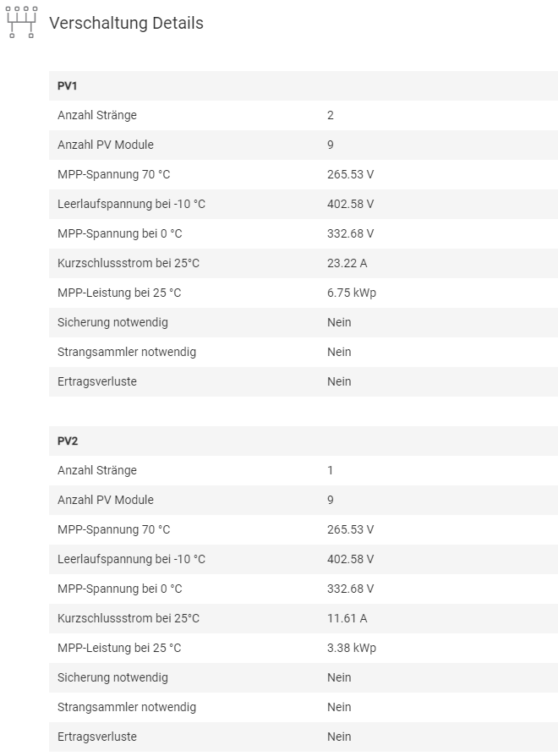Select PV2 Anzahl Stränge value 1
The image size is (558, 756).
click(330, 470)
